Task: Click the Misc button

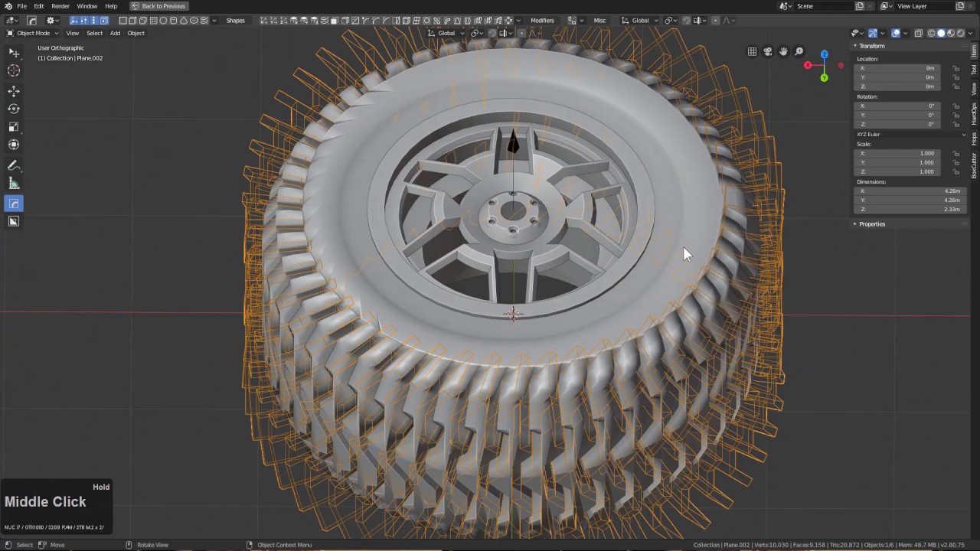Action: 599,21
